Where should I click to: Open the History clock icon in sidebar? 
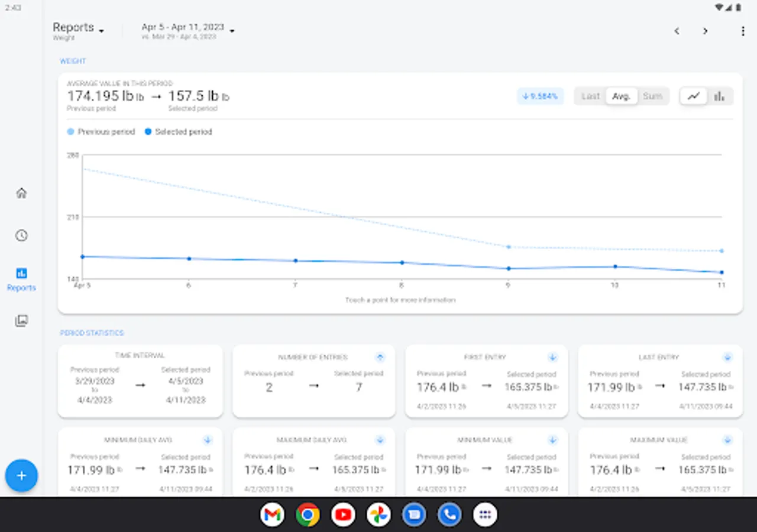[21, 236]
